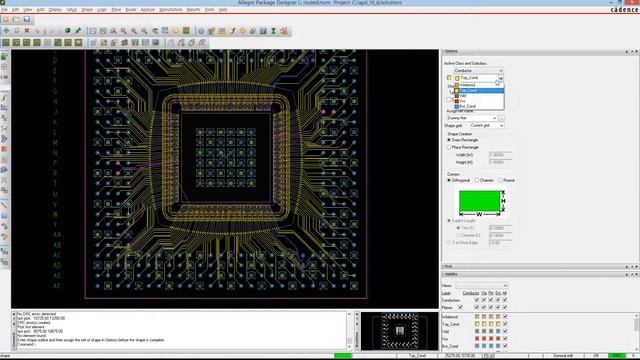Screen dimensions: 640x360
Task: Select the Move tool icon
Action: [6, 31]
